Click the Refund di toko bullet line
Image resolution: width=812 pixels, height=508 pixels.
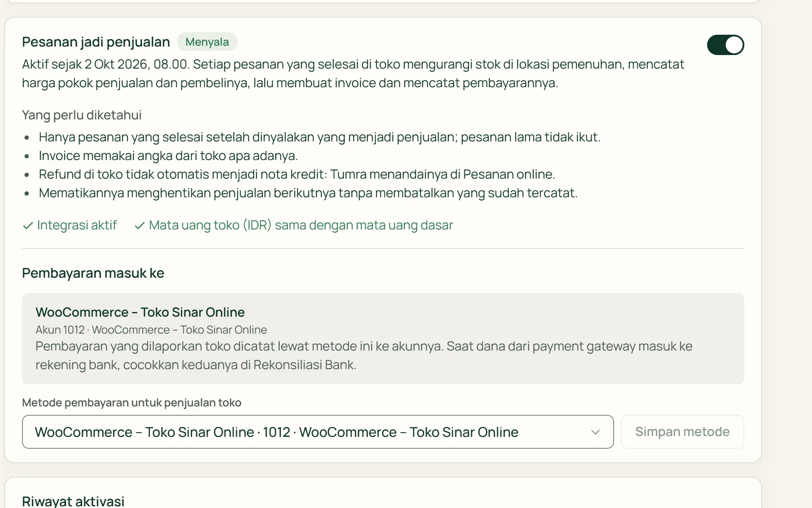point(297,174)
